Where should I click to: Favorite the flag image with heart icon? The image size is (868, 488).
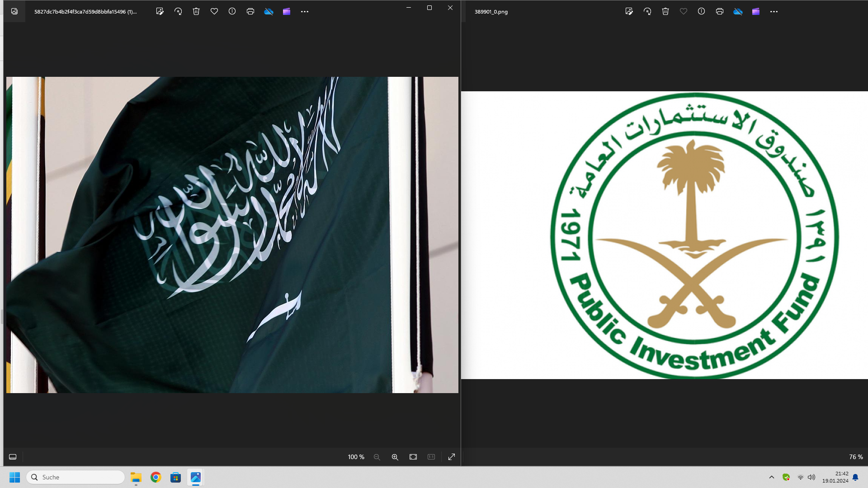214,12
